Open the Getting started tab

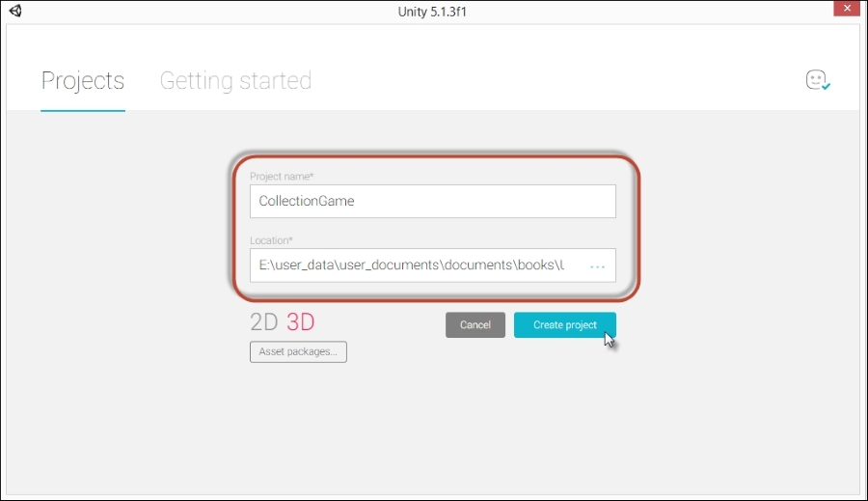(235, 81)
